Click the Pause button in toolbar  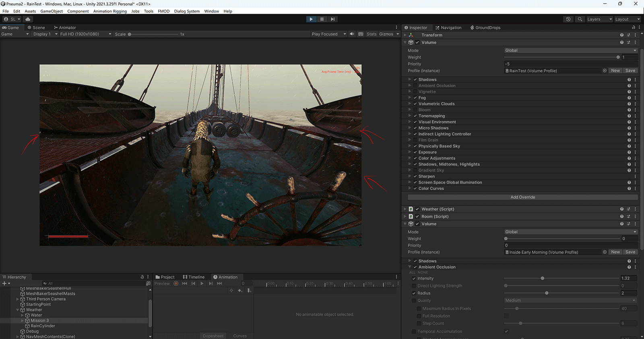tap(322, 19)
